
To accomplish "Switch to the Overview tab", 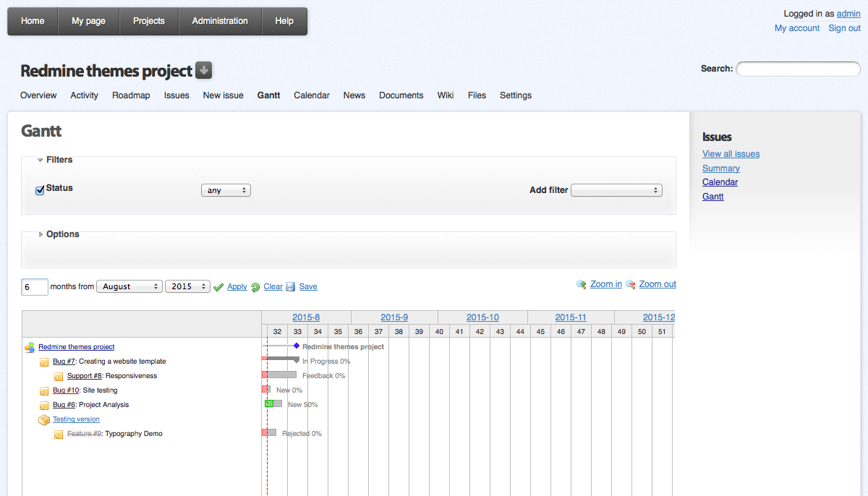I will [38, 95].
